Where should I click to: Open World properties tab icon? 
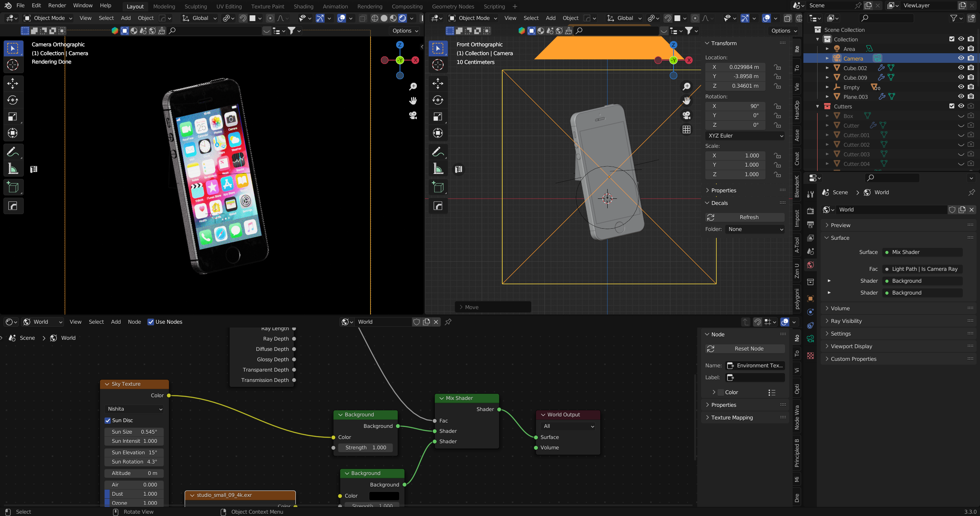(810, 265)
